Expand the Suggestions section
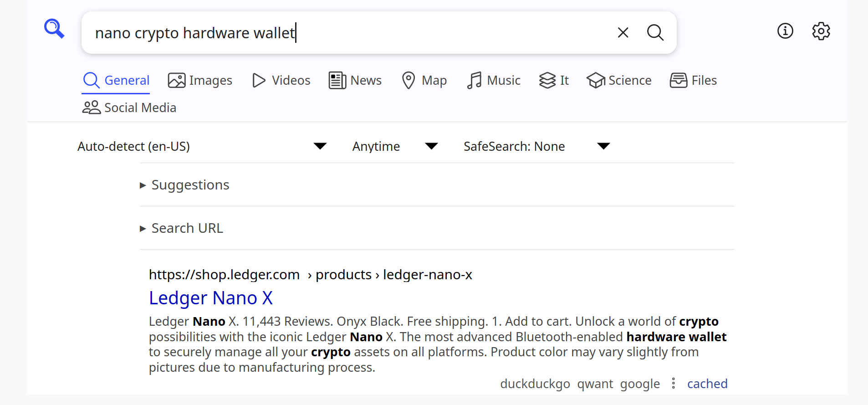This screenshot has height=405, width=868. pos(190,185)
